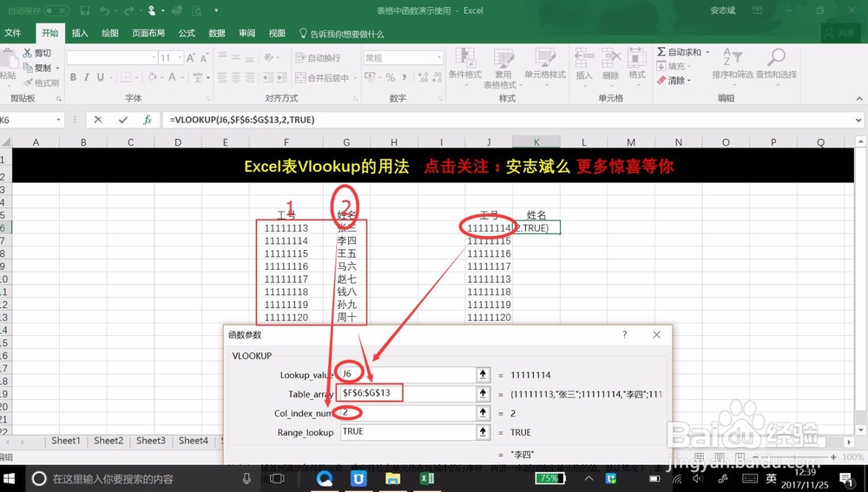Switch to the Insert (插入) ribbon tab
The image size is (868, 492).
(x=80, y=33)
